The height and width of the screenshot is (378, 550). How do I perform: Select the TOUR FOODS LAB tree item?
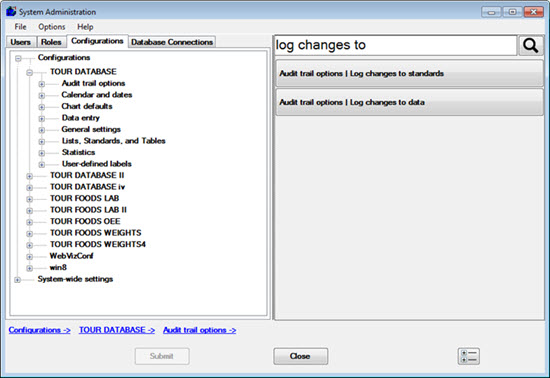coord(85,198)
